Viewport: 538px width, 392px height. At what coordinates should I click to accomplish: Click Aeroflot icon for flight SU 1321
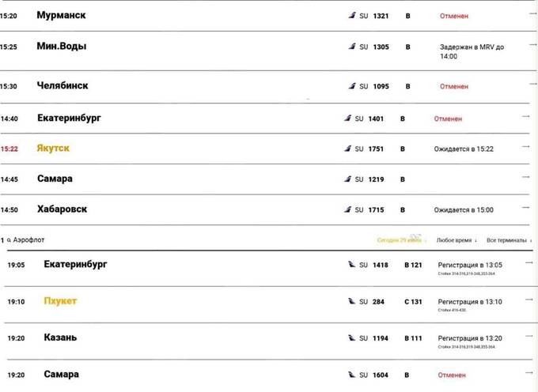pyautogui.click(x=352, y=16)
